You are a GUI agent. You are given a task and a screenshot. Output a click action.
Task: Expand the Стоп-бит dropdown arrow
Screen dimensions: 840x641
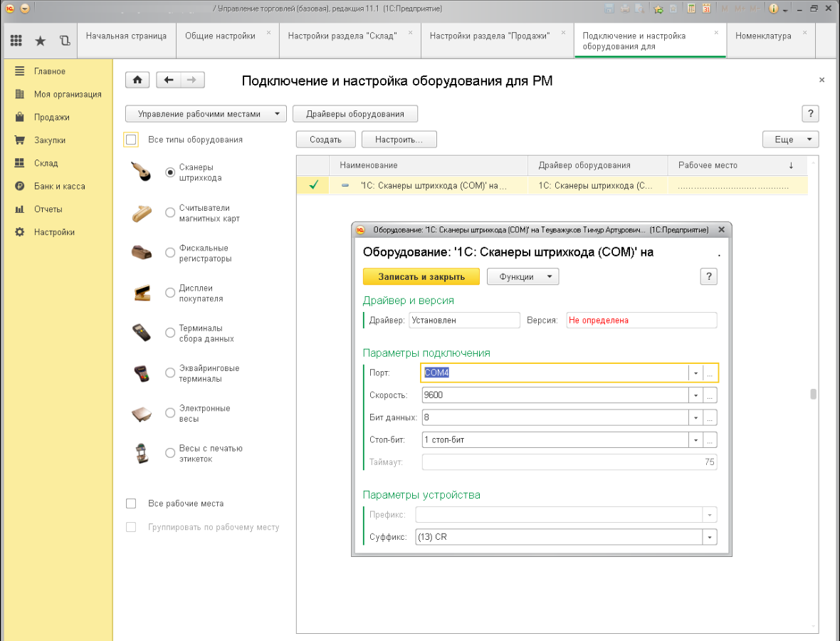click(695, 440)
